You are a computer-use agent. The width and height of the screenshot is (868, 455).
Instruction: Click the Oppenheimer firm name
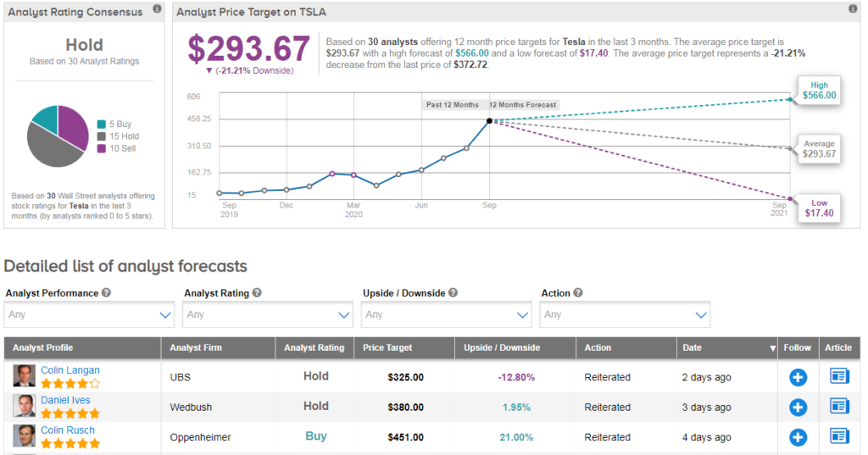tap(200, 437)
